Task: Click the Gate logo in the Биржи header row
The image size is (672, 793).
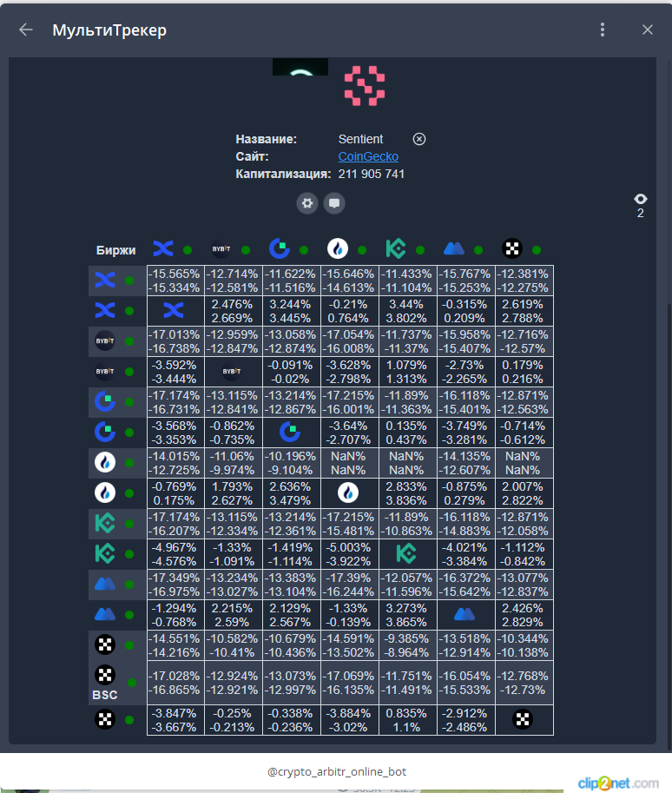Action: click(x=279, y=248)
